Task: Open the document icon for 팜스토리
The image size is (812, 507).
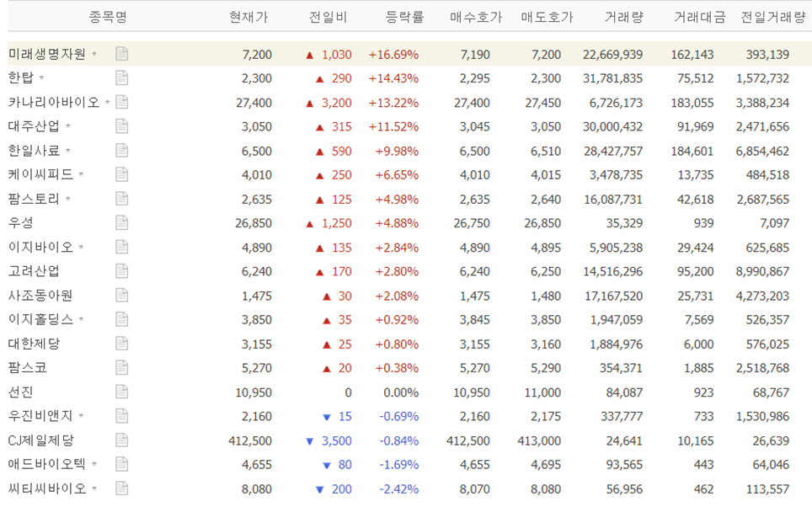Action: point(121,199)
